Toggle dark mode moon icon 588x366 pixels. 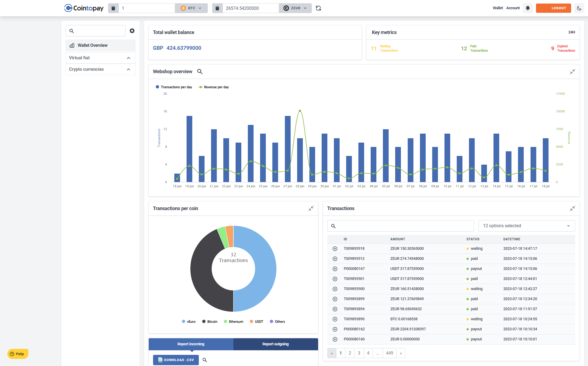point(579,8)
